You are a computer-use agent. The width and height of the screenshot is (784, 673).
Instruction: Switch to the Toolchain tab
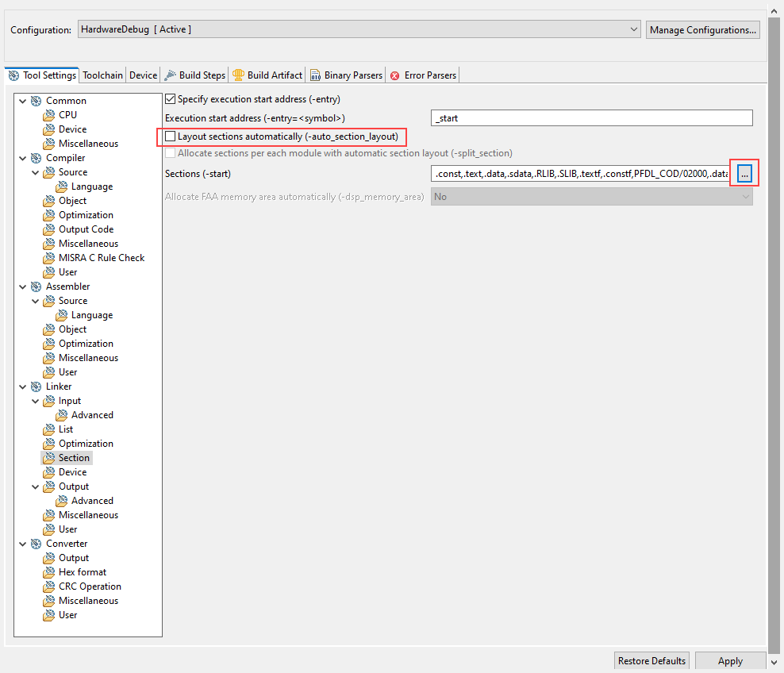(103, 75)
